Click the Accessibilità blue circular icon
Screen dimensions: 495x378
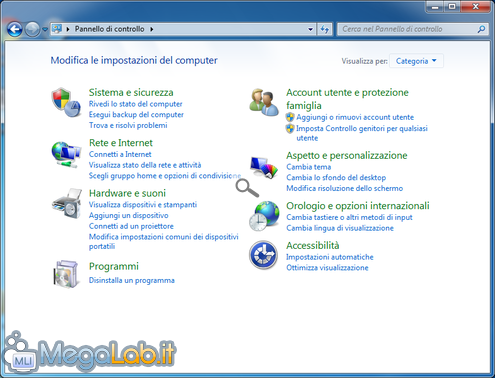[263, 255]
